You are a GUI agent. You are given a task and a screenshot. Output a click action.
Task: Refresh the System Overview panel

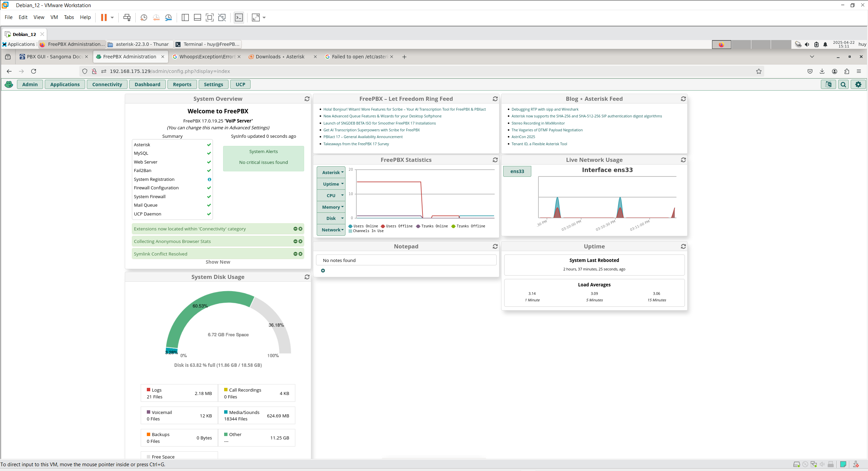tap(307, 99)
